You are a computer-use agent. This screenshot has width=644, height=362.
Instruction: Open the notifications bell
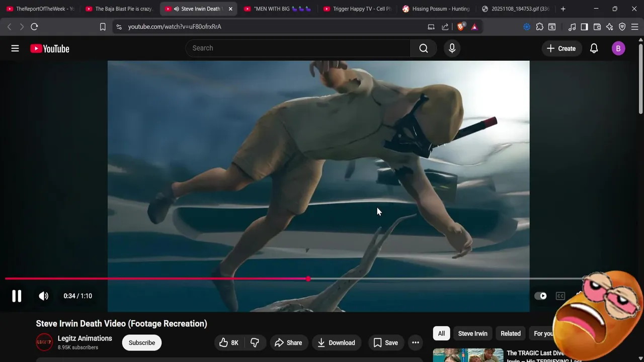tap(594, 48)
